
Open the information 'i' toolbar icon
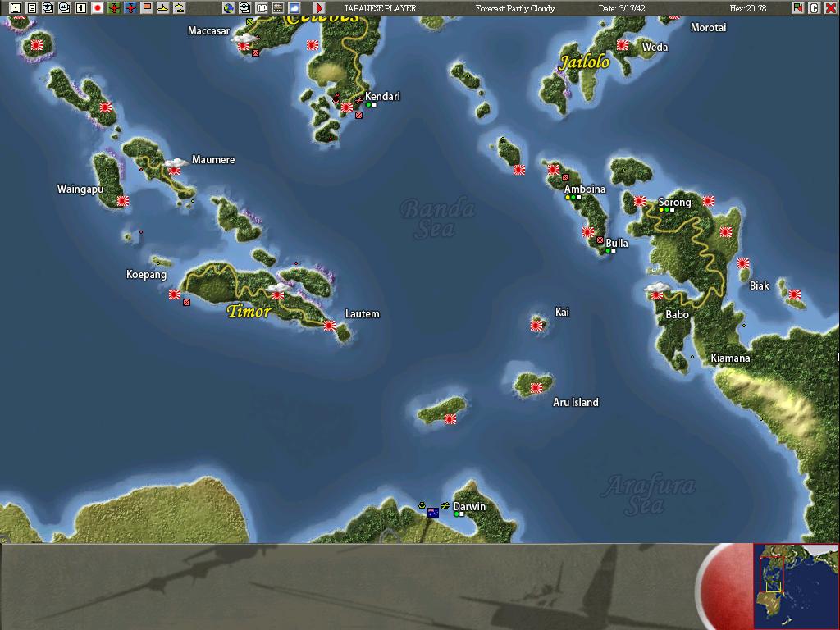[81, 7]
